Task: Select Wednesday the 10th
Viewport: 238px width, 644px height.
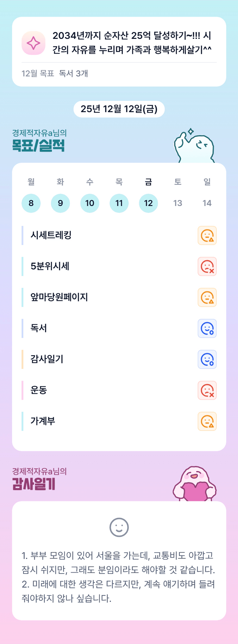Action: 90,203
